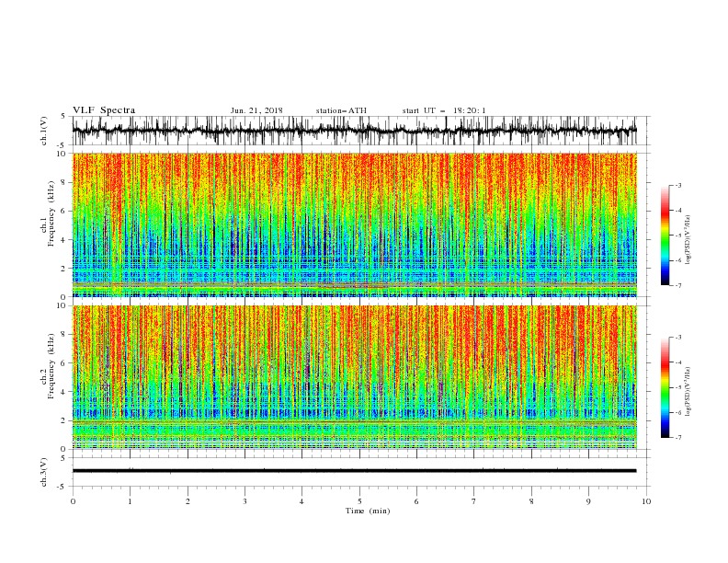Click the ch.2 spectrogram color bar
Screen dimensions: 728x563
(665, 387)
